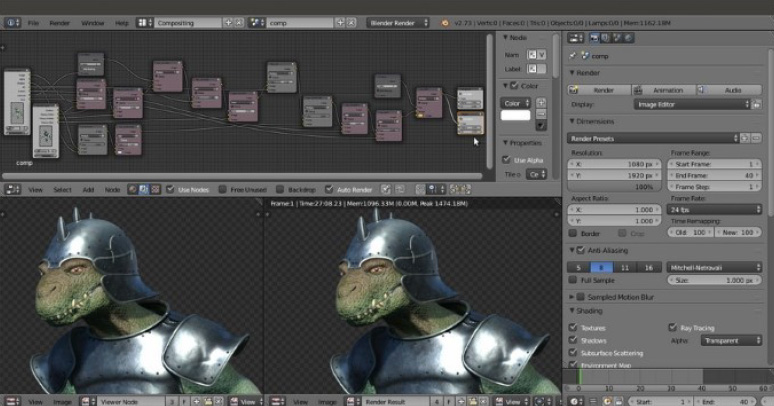Click the Animation render button
Viewport: 774px width, 406px height.
coord(663,90)
